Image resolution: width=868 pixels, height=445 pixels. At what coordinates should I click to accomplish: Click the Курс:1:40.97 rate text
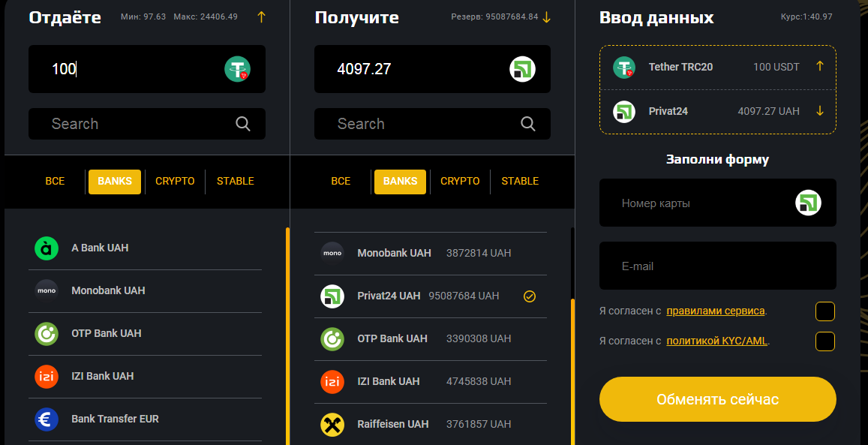click(x=806, y=17)
